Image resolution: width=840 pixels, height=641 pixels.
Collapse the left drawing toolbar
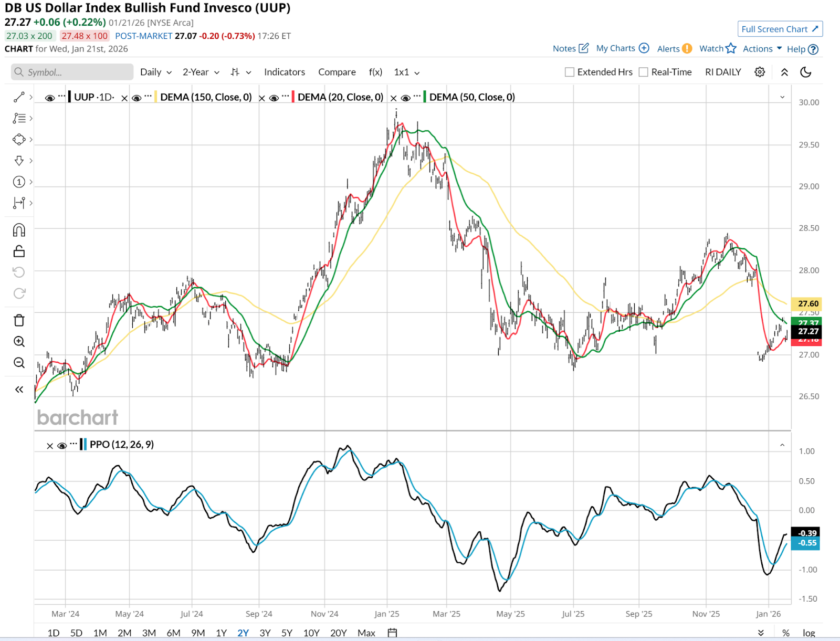point(19,390)
